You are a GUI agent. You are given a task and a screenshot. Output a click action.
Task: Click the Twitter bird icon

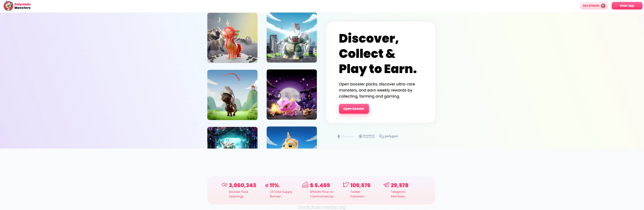(x=346, y=185)
